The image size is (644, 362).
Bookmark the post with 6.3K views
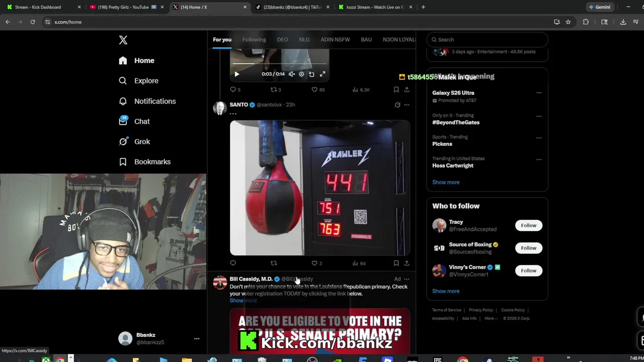(396, 89)
